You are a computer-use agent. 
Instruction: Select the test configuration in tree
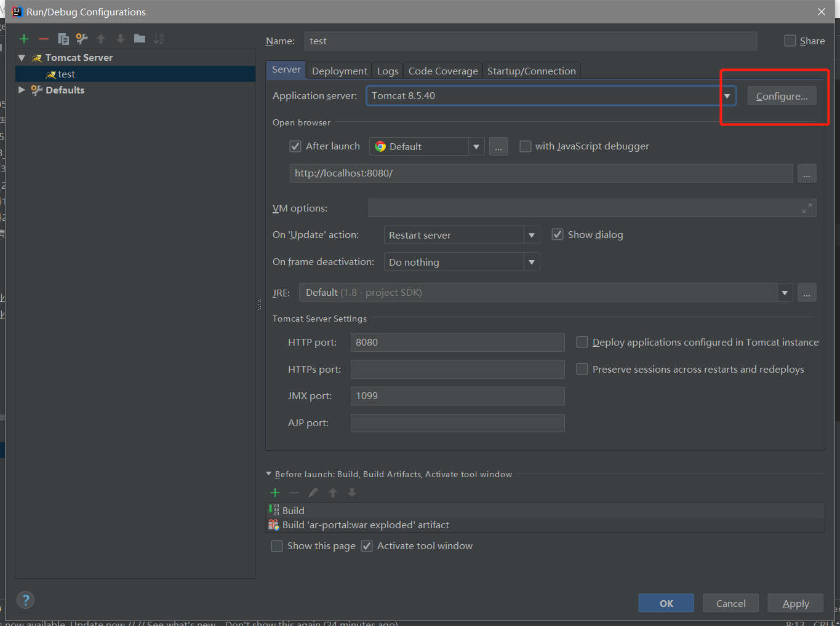pyautogui.click(x=135, y=74)
